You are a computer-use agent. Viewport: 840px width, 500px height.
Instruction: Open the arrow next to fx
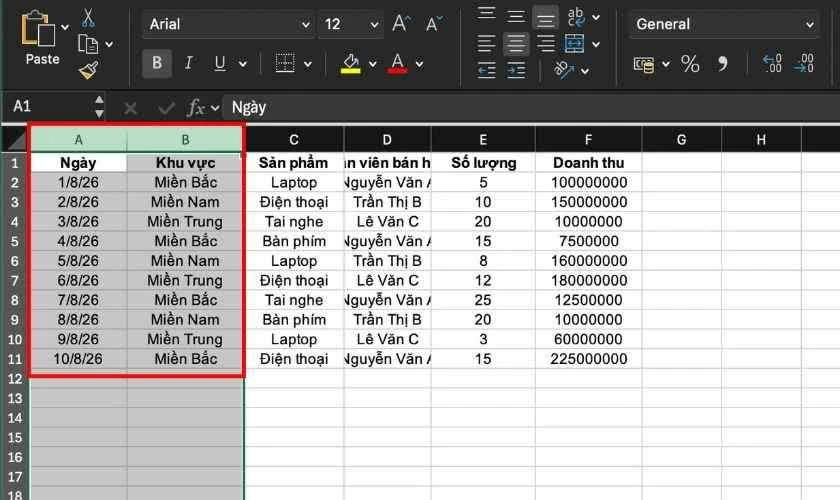coord(215,109)
